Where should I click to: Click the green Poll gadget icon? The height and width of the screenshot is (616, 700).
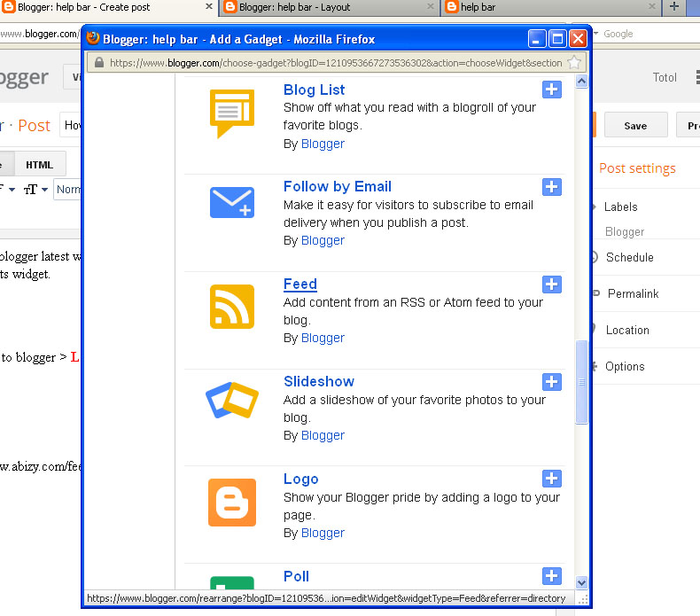pyautogui.click(x=231, y=582)
